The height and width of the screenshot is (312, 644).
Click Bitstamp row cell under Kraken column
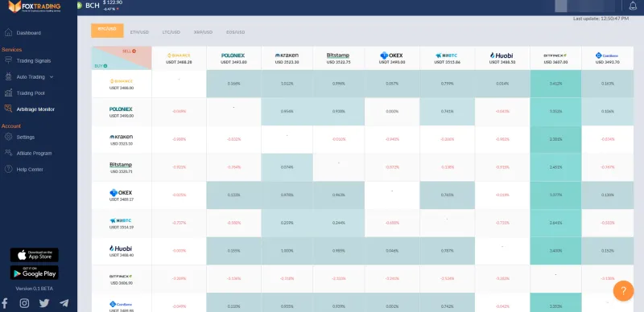pos(287,167)
